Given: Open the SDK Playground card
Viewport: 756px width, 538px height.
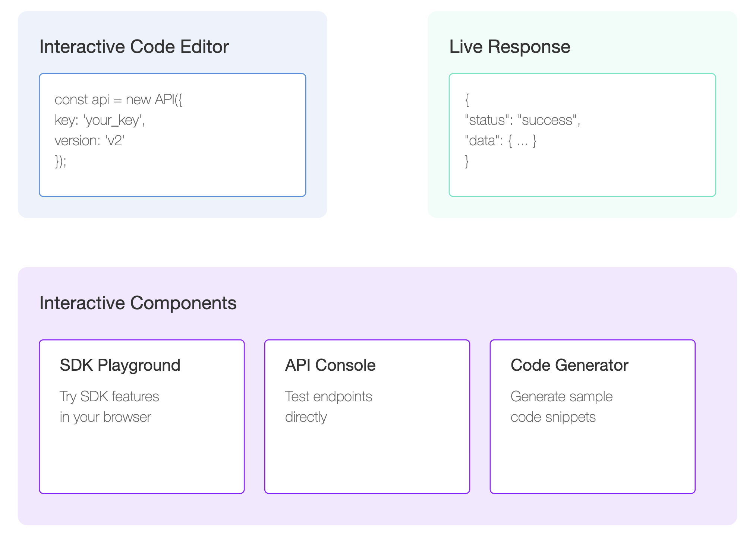Looking at the screenshot, I should (142, 417).
